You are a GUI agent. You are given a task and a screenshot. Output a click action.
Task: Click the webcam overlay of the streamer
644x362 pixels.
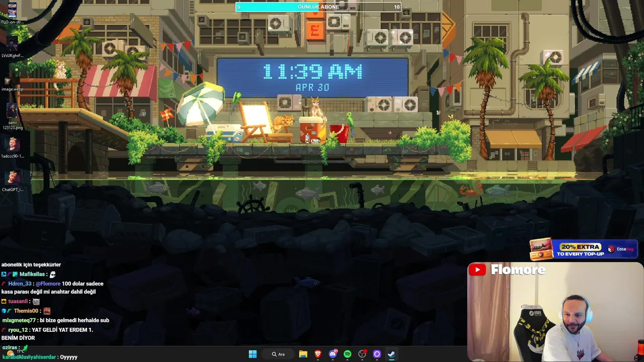point(555,312)
